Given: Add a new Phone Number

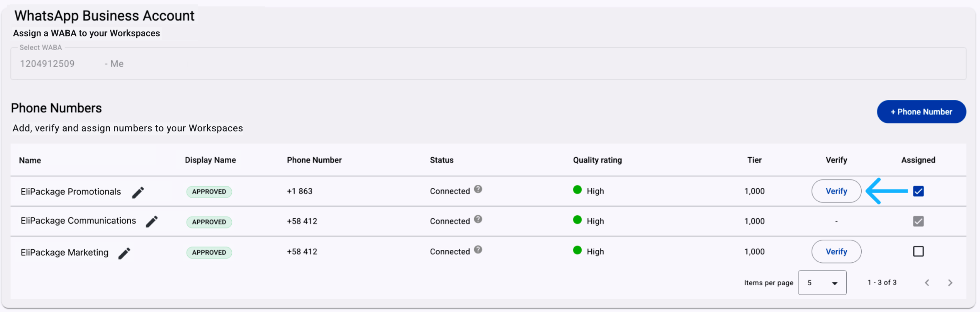Looking at the screenshot, I should click(x=921, y=112).
